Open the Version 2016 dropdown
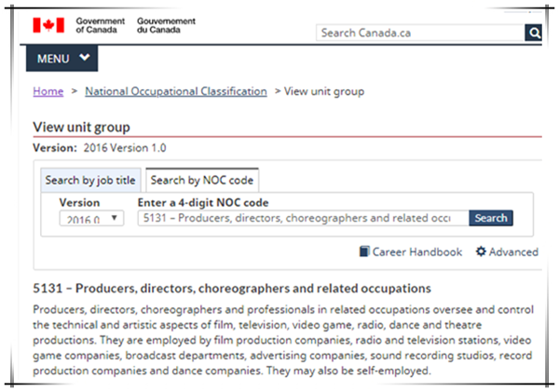The width and height of the screenshot is (559, 392). click(91, 218)
